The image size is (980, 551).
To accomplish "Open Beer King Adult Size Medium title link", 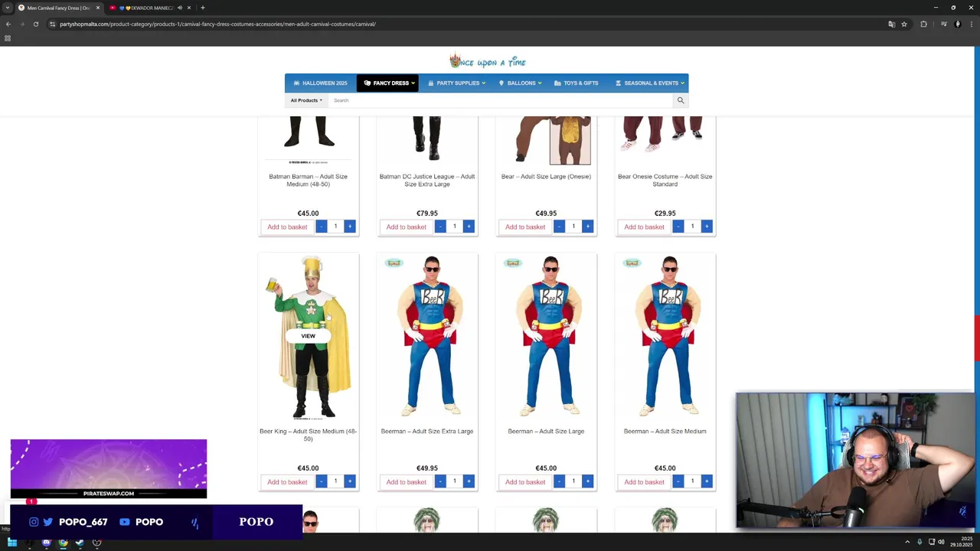I will click(x=308, y=435).
